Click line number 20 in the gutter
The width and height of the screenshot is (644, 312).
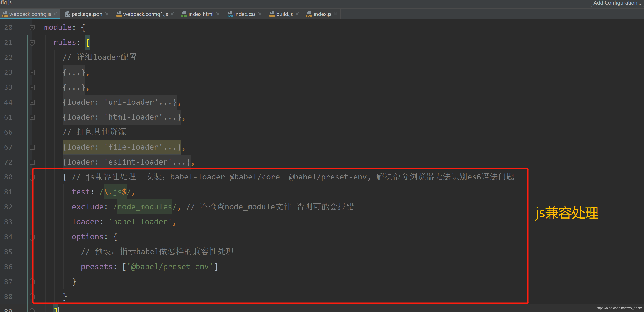pos(8,27)
